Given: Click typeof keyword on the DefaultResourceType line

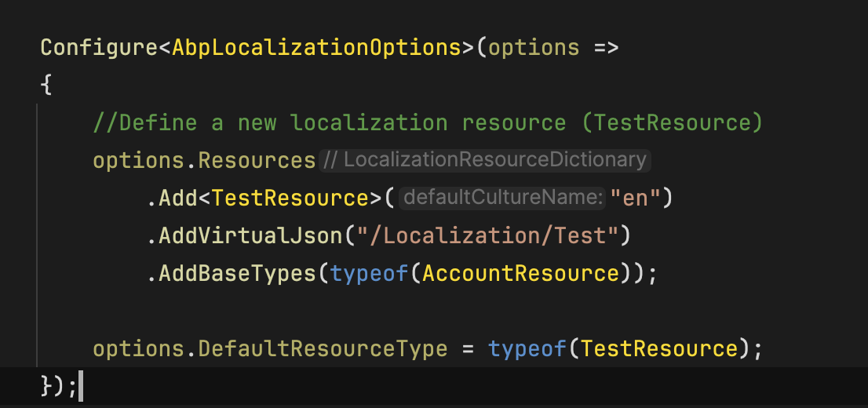Looking at the screenshot, I should coord(527,348).
